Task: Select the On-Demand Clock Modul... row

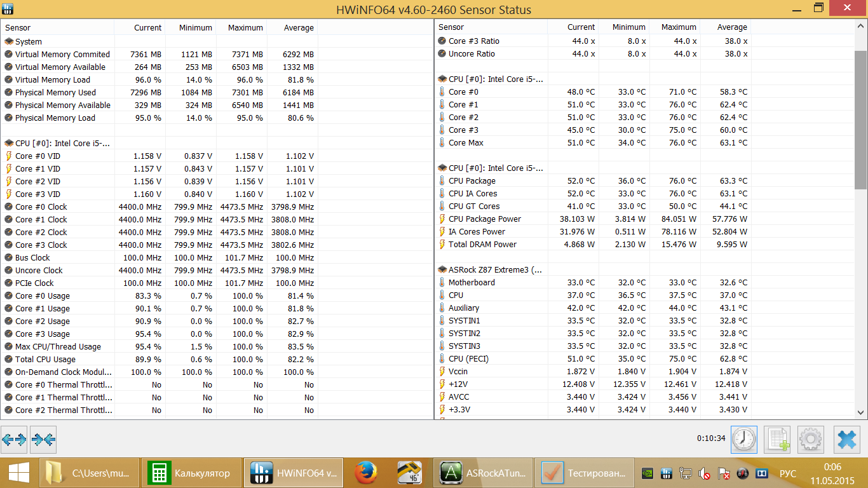Action: tap(159, 372)
